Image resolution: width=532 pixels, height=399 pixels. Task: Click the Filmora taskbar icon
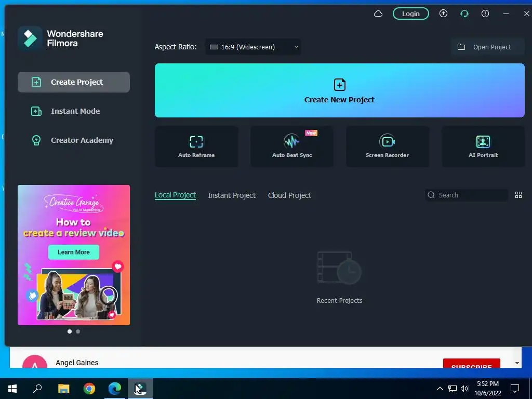(x=140, y=389)
